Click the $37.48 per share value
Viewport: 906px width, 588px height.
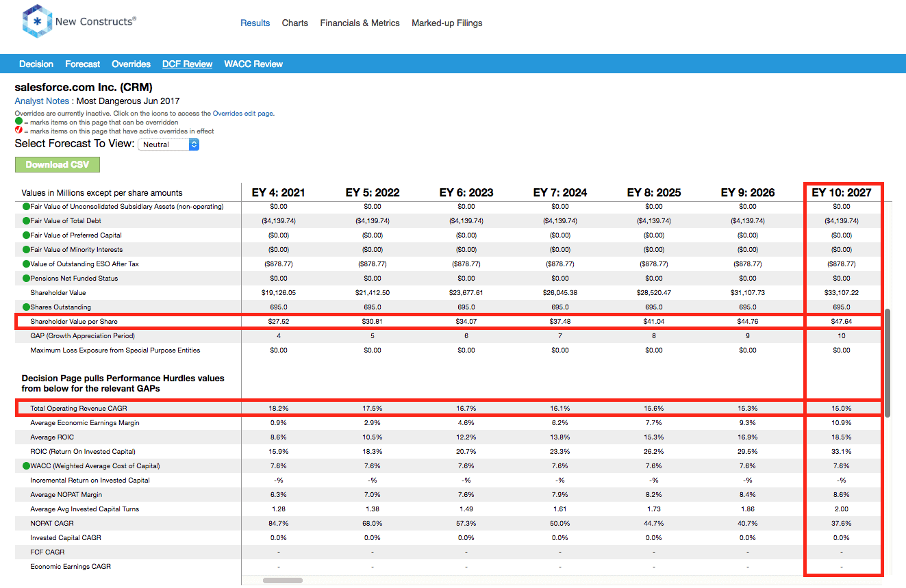coord(560,322)
